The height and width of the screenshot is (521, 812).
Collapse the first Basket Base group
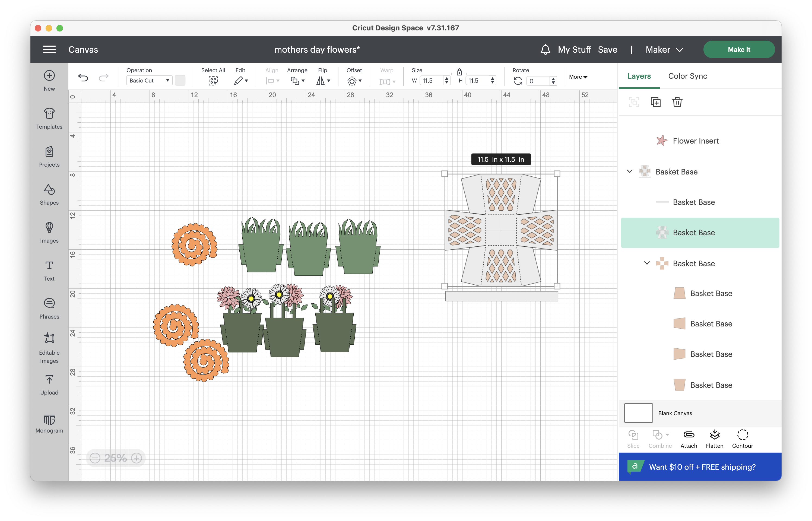coord(629,171)
